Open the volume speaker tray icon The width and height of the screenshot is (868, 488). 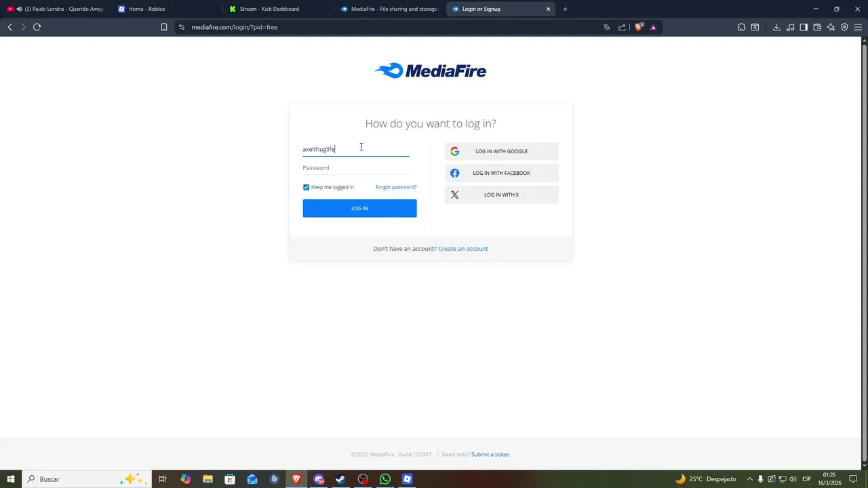pyautogui.click(x=793, y=479)
